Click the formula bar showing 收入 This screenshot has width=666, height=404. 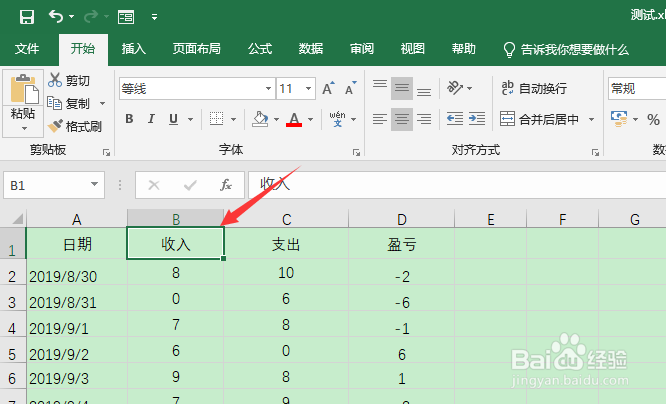point(457,185)
